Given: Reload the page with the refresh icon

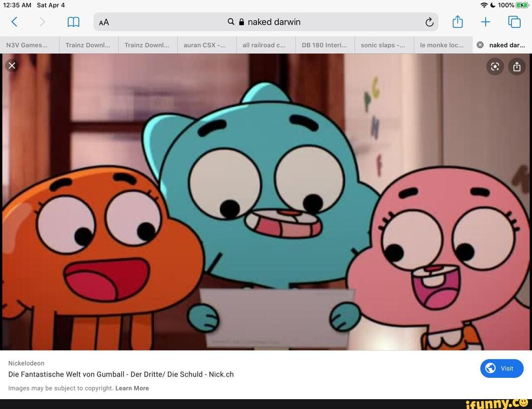Looking at the screenshot, I should pyautogui.click(x=429, y=22).
